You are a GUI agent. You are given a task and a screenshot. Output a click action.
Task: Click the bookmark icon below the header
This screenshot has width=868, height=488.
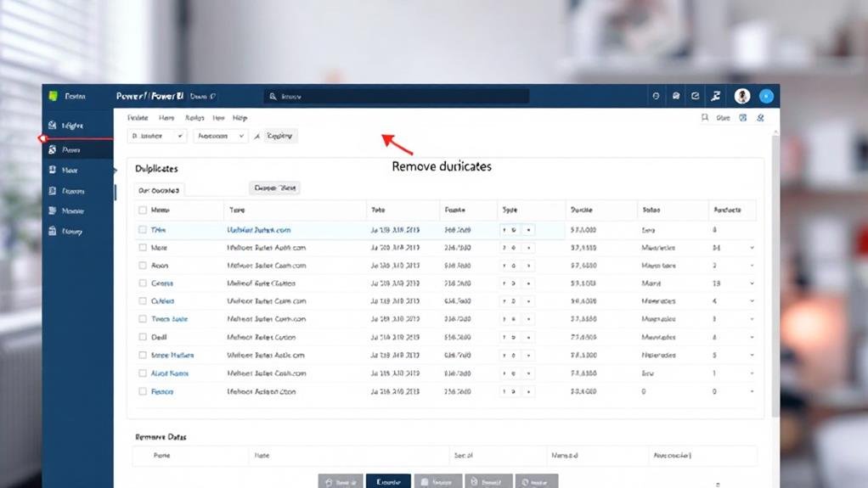tap(705, 118)
